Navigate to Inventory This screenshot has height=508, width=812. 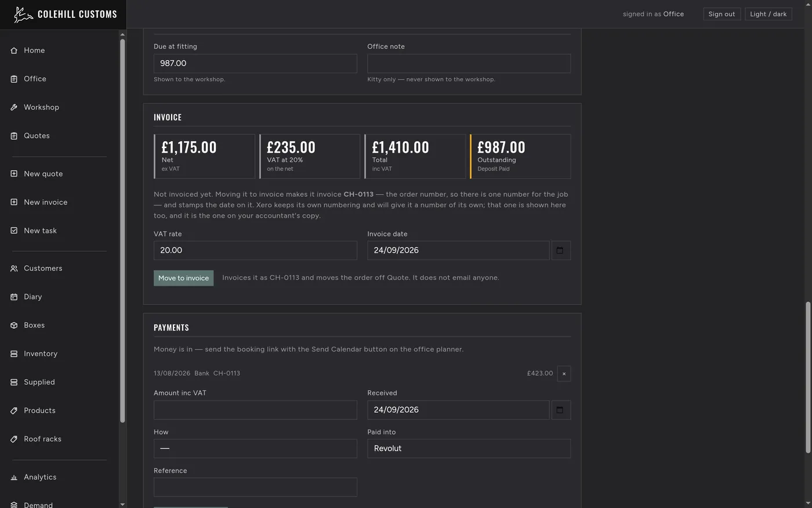tap(41, 354)
